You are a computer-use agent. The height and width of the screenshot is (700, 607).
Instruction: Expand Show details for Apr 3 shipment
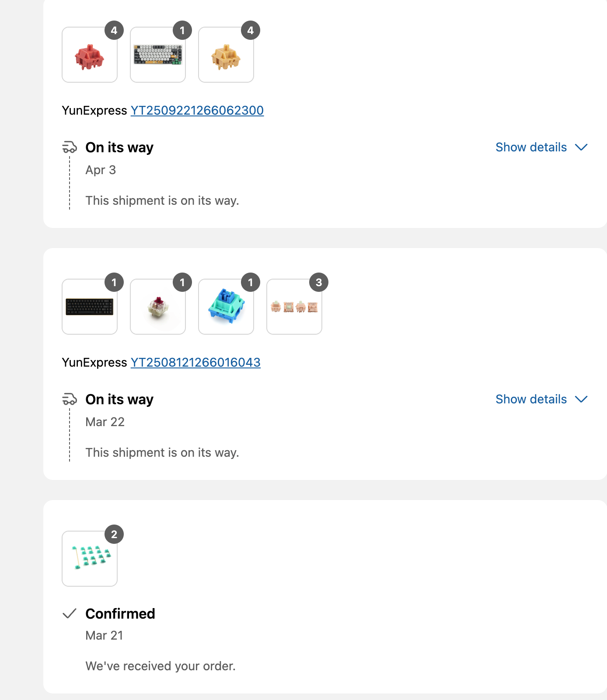pyautogui.click(x=531, y=147)
